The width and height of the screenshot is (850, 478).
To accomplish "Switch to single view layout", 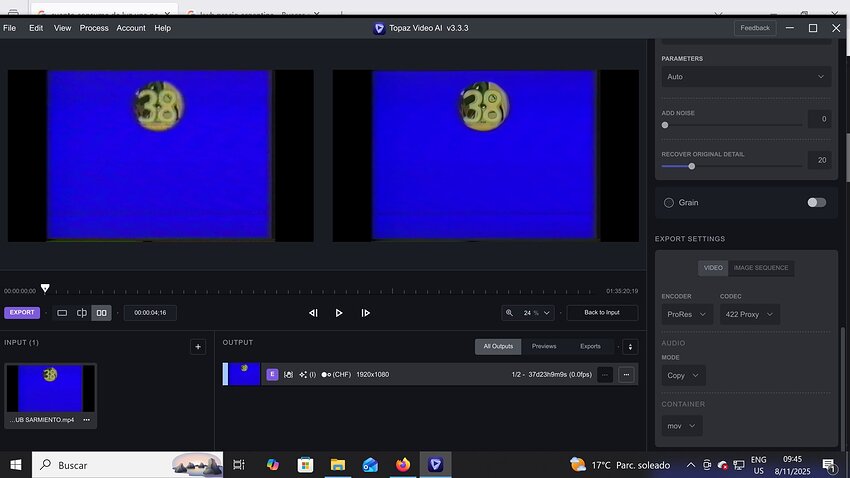I will click(62, 313).
